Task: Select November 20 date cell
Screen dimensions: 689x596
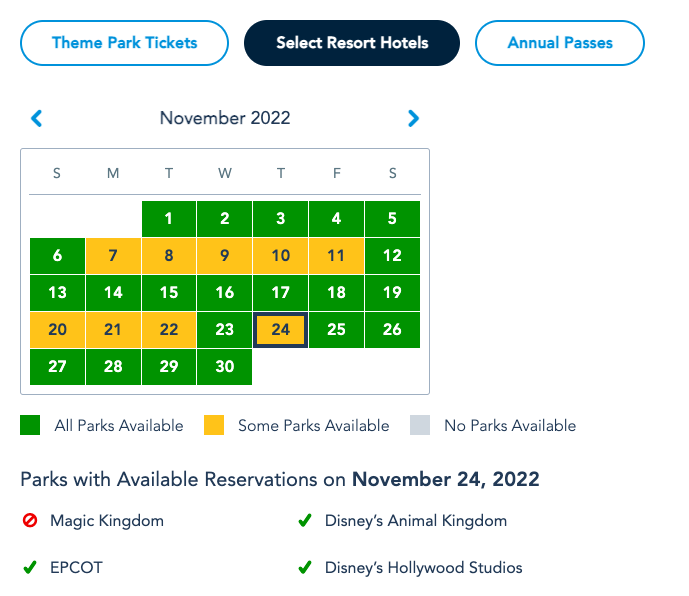Action: click(57, 330)
